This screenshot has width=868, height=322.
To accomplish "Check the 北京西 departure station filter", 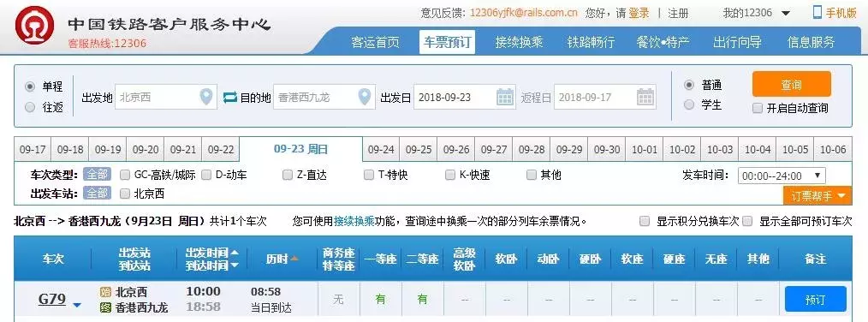I will click(x=125, y=194).
